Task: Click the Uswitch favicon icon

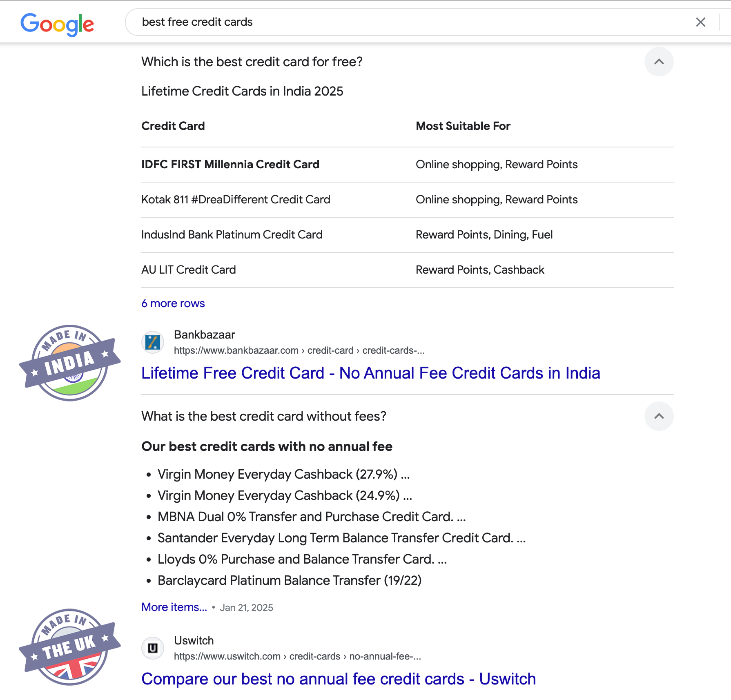Action: pyautogui.click(x=153, y=648)
